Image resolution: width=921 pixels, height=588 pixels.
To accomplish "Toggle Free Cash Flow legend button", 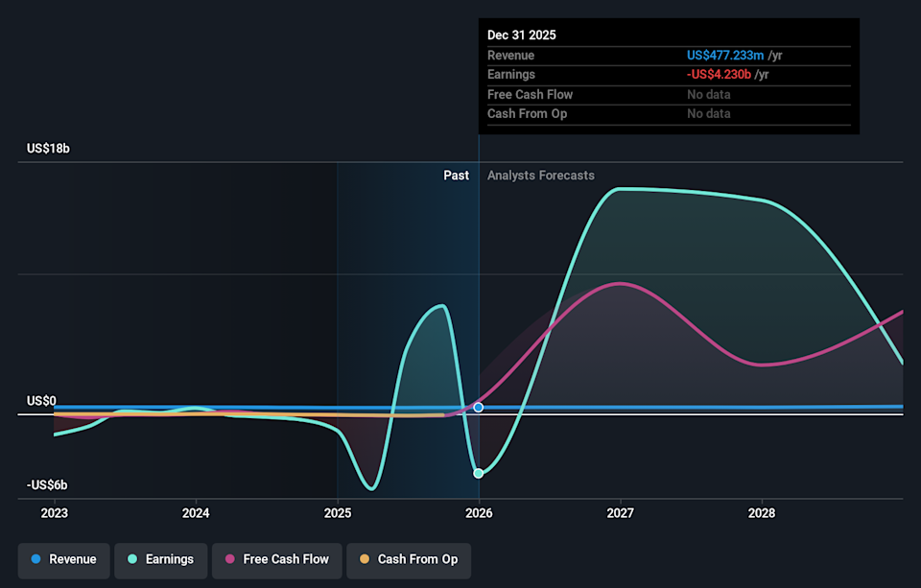I will [x=276, y=559].
